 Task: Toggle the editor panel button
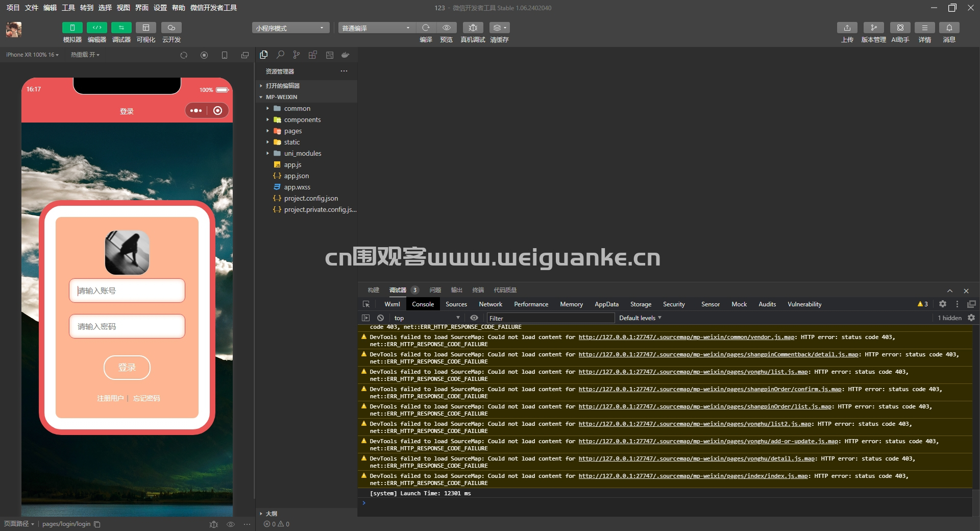[x=96, y=28]
